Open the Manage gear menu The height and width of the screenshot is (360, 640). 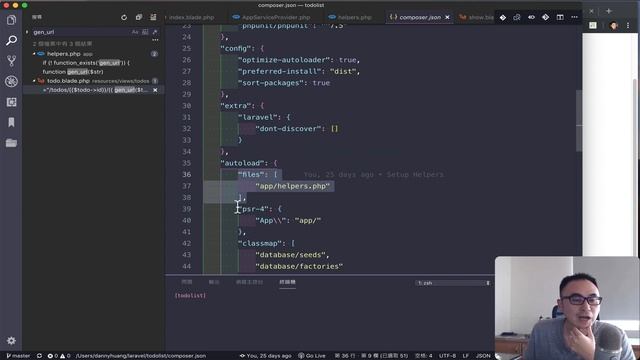click(11, 340)
